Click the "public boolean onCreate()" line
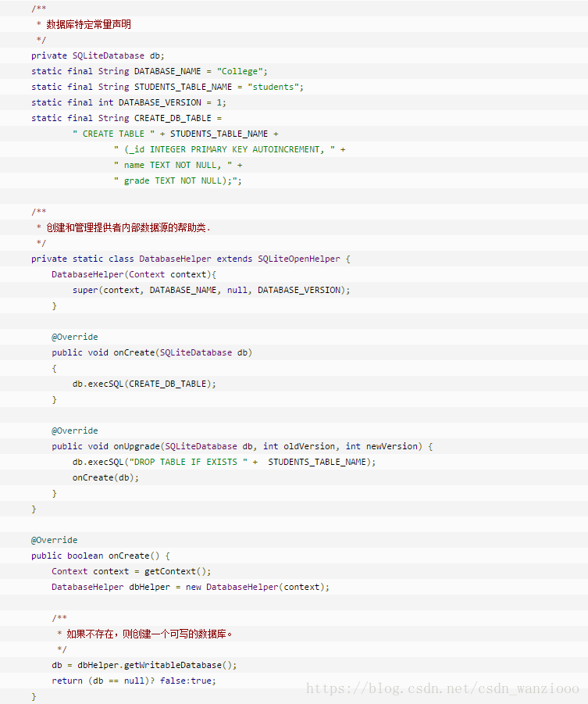The width and height of the screenshot is (588, 704). [101, 556]
